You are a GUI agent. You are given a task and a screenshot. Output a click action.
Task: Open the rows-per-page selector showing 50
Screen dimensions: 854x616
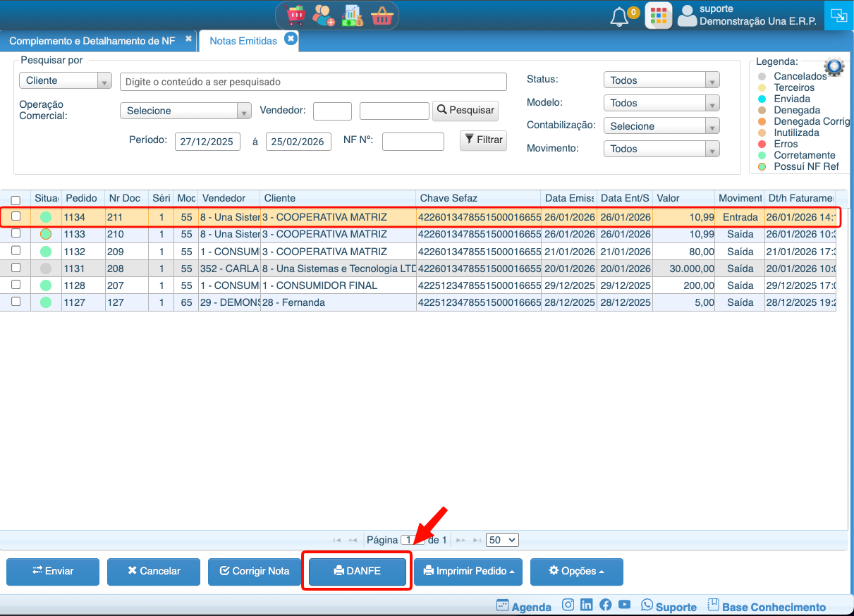coord(502,540)
